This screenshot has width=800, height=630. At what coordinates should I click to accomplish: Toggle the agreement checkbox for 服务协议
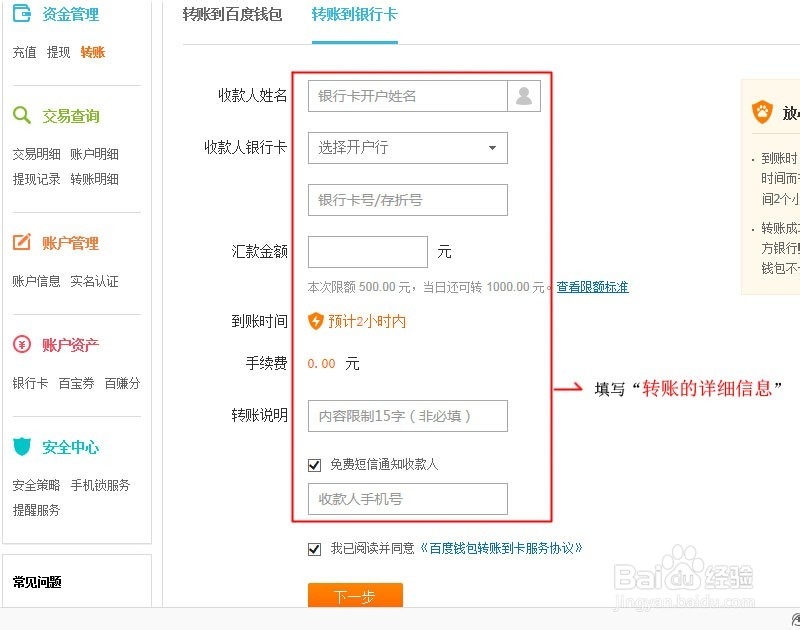[313, 548]
